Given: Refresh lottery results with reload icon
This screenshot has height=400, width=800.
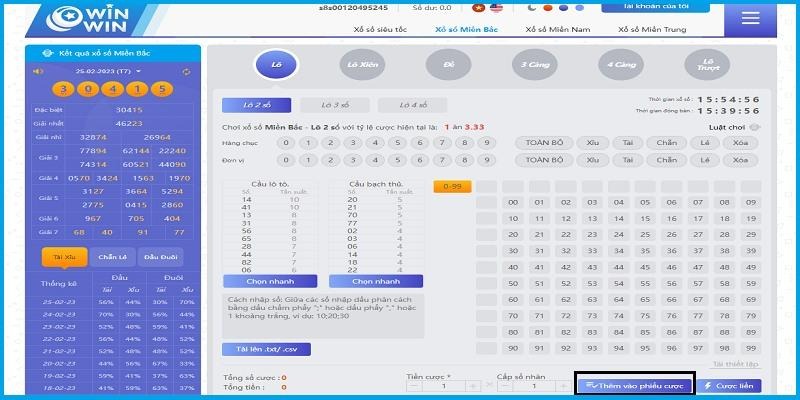Looking at the screenshot, I should tap(187, 71).
